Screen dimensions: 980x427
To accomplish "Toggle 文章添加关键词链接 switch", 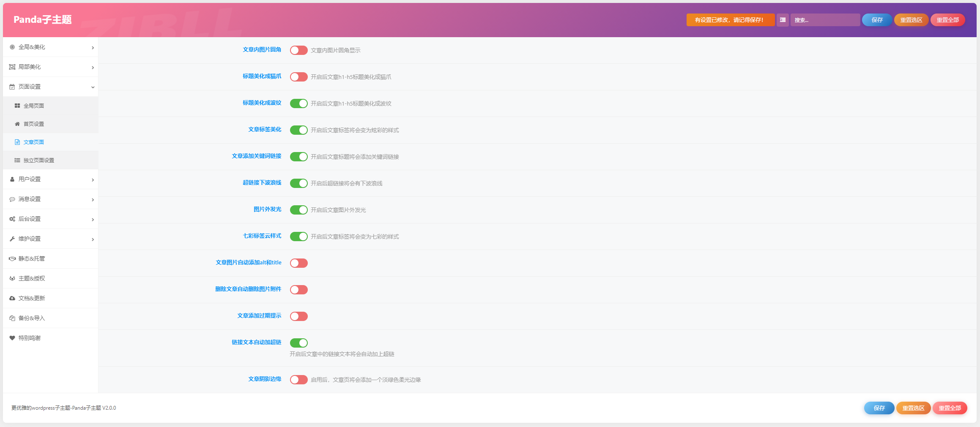I will click(x=298, y=157).
